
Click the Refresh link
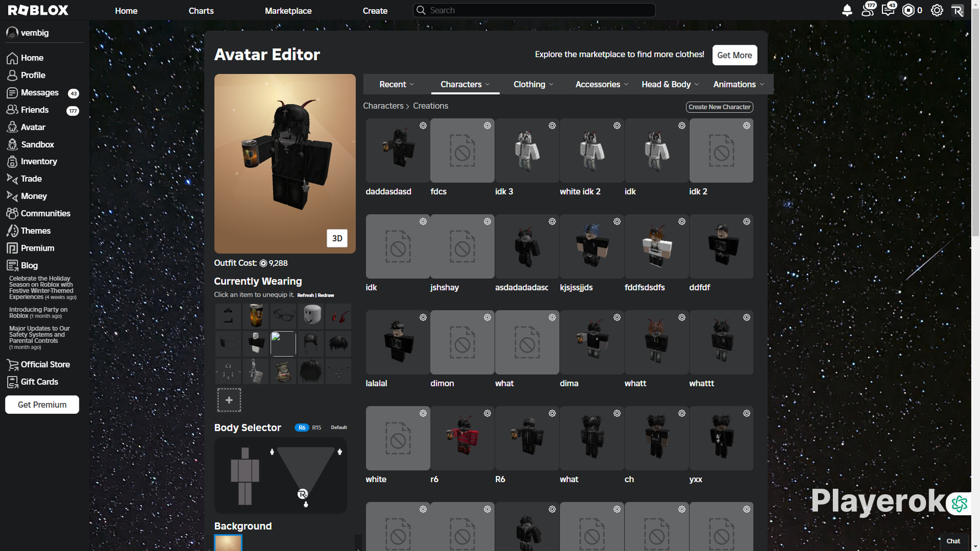click(305, 295)
